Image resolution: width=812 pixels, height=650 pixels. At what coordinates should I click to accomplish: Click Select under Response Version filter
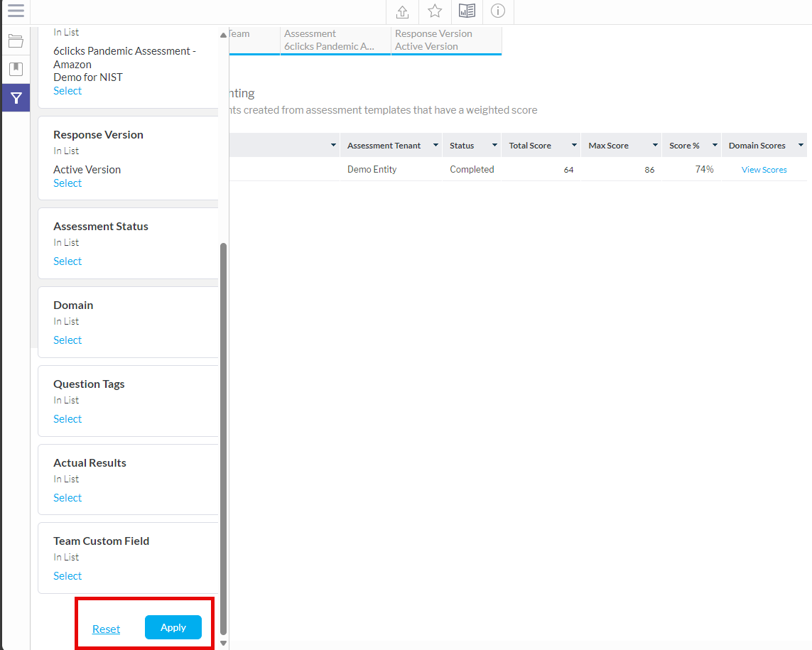[67, 183]
